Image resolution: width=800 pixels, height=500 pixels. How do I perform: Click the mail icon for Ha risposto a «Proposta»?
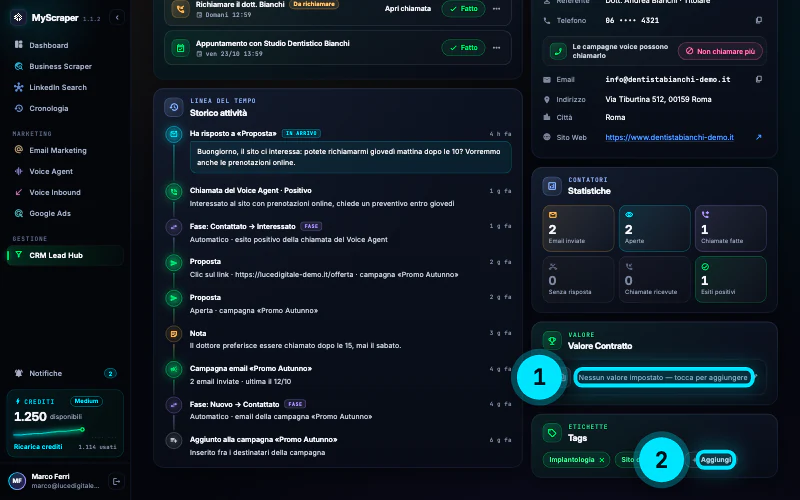coord(173,134)
